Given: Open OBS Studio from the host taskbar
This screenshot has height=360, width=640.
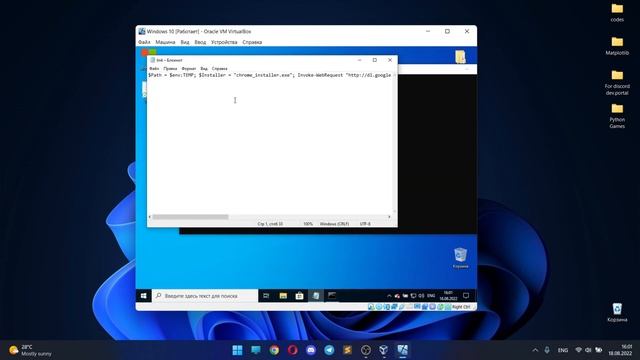Looking at the screenshot, I should [366, 350].
